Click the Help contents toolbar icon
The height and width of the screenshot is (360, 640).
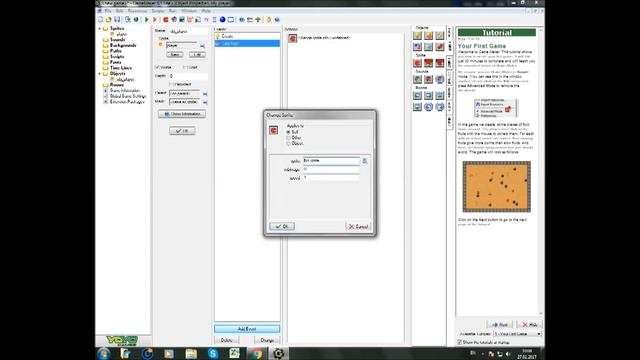pos(277,20)
